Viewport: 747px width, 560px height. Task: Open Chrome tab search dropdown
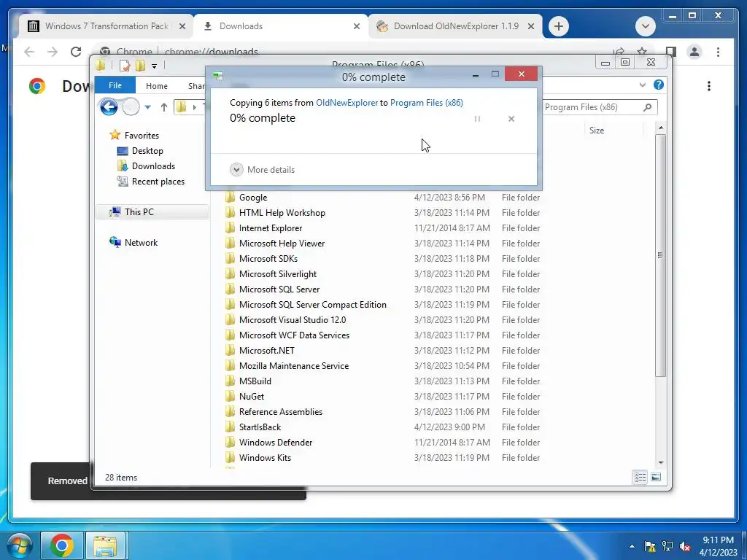pyautogui.click(x=646, y=26)
